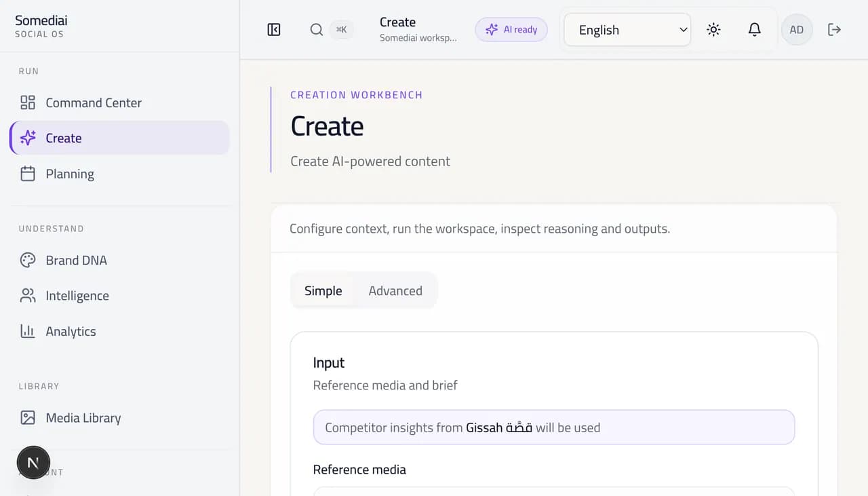The image size is (868, 496).
Task: Click the dark circular N button
Action: [33, 462]
